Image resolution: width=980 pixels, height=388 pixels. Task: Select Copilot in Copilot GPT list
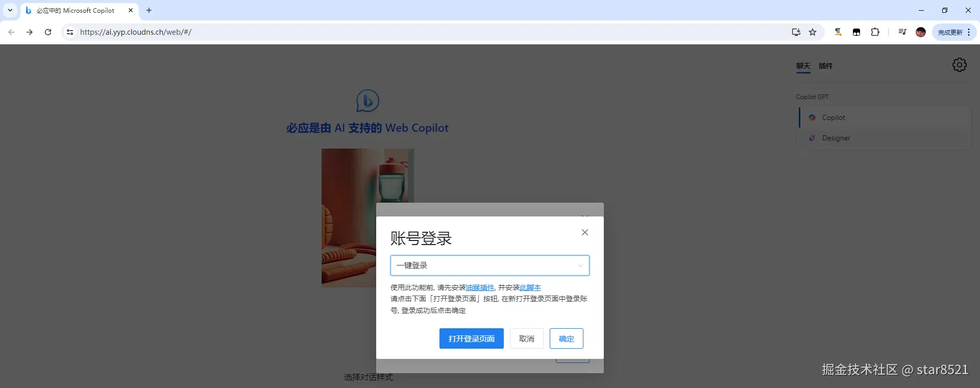point(885,117)
